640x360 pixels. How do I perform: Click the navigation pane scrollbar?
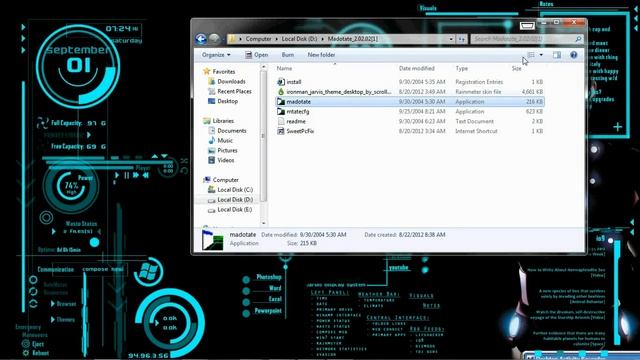[x=263, y=135]
